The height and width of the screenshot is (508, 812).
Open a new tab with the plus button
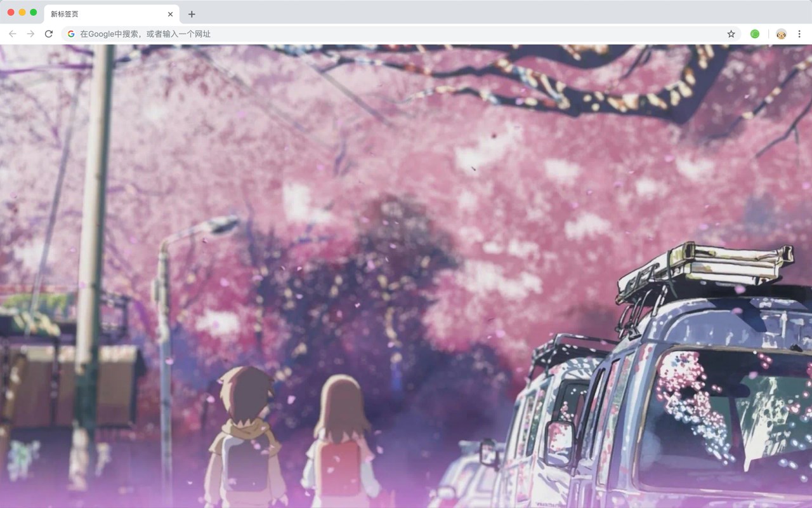point(192,14)
